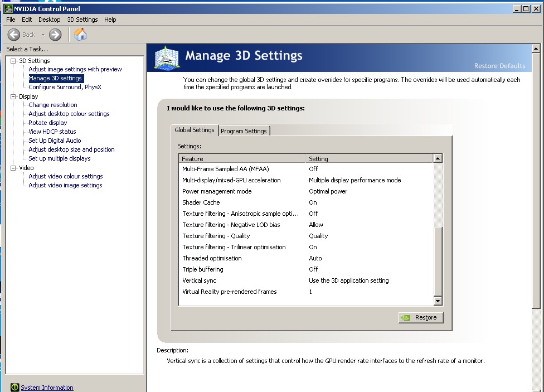Collapse the 3D Settings tree node

[x=13, y=61]
